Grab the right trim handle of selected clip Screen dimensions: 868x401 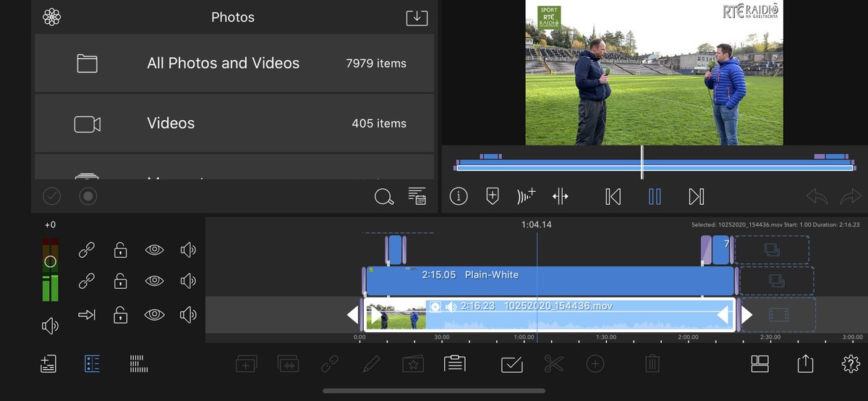(746, 315)
